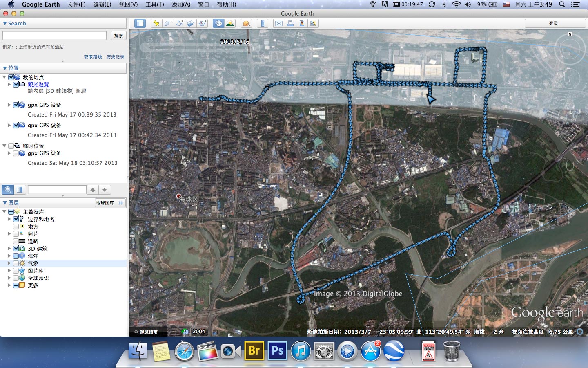Click the 海珠区 place marker on map

pos(179,197)
